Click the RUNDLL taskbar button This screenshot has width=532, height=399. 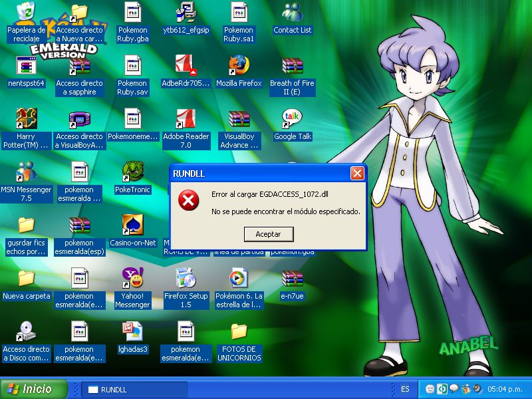134,390
